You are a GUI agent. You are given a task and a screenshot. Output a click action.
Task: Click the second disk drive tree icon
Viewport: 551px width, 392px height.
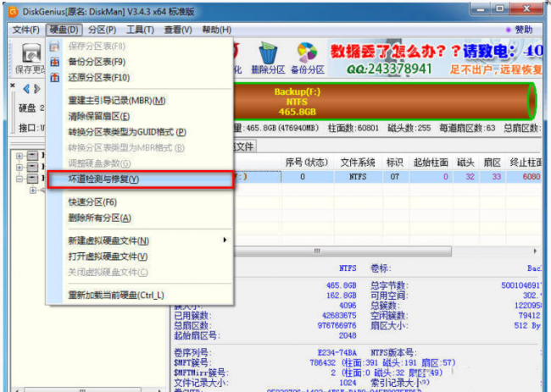32,167
